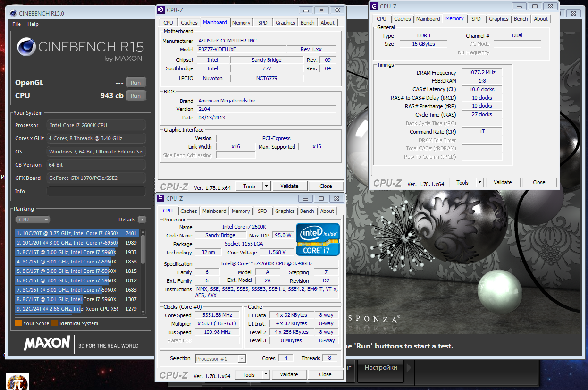The width and height of the screenshot is (588, 390).
Task: Click the CPU-Z Mainboard window title icon
Action: click(x=161, y=9)
